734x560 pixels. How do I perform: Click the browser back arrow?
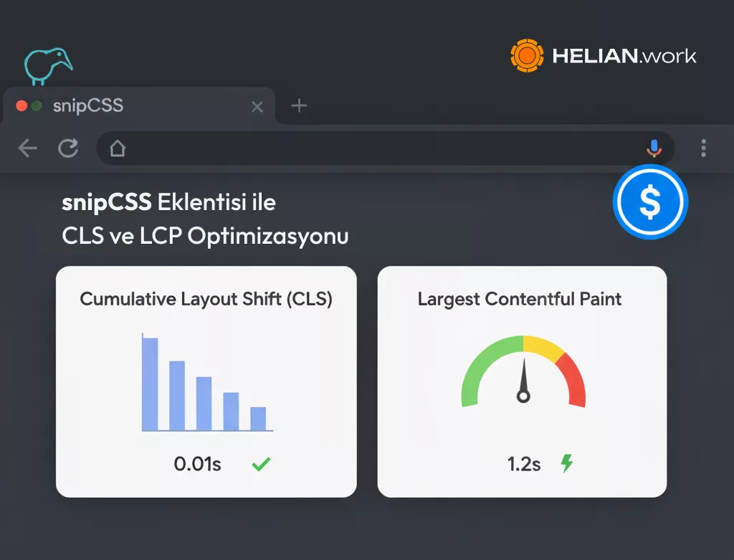(27, 148)
